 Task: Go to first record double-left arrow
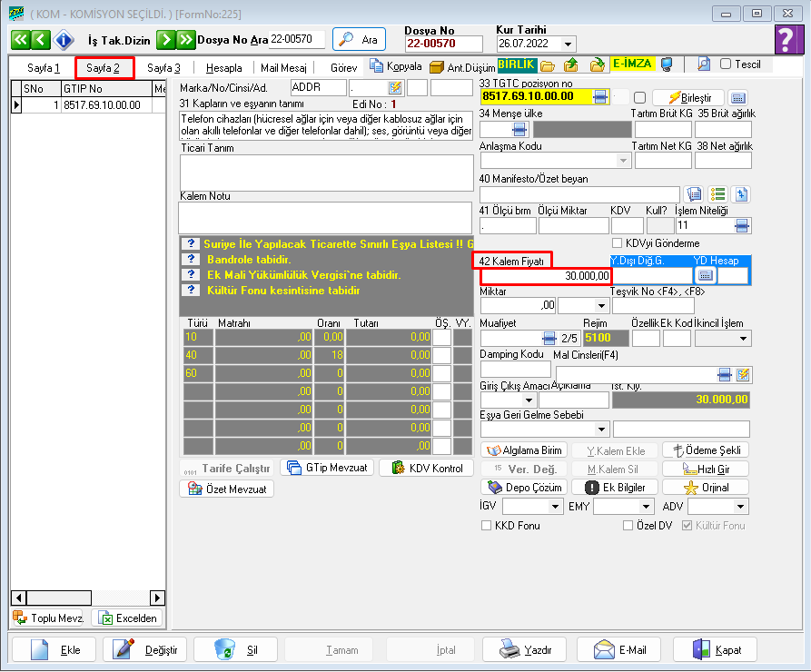click(x=20, y=40)
